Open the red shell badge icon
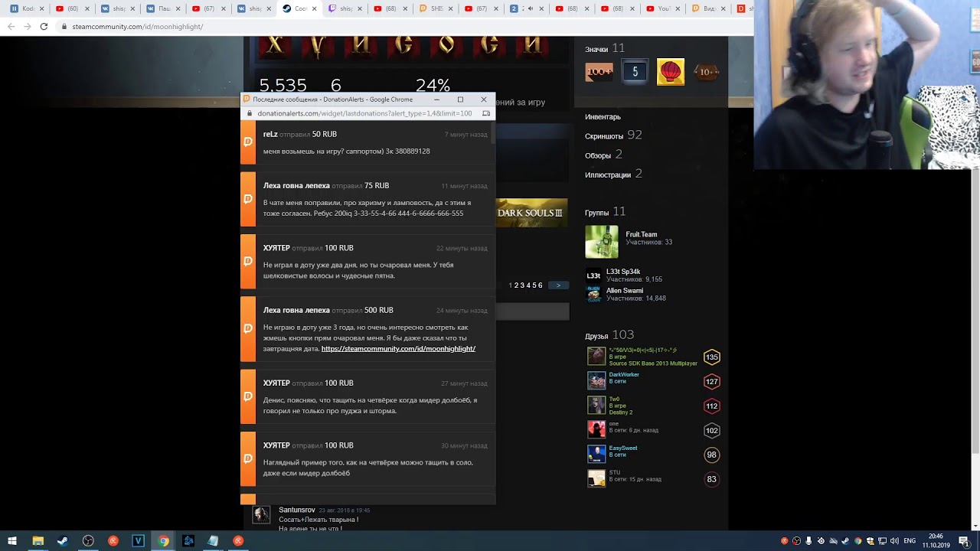The image size is (980, 551). [x=671, y=72]
